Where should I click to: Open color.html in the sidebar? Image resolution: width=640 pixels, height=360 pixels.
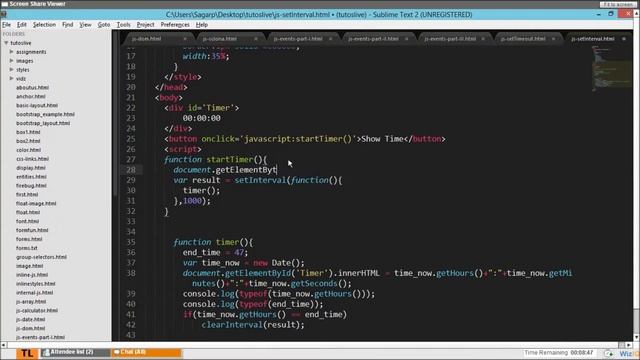28,150
